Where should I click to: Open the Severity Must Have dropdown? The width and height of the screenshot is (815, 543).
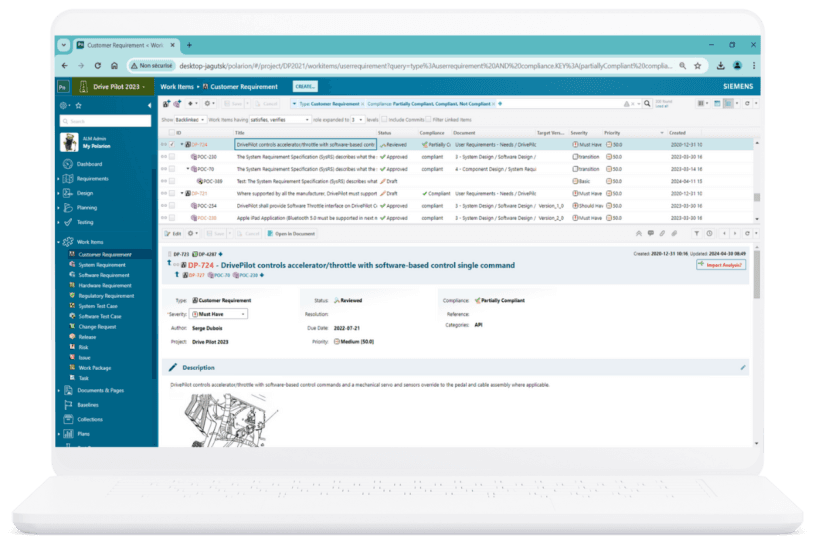[219, 313]
